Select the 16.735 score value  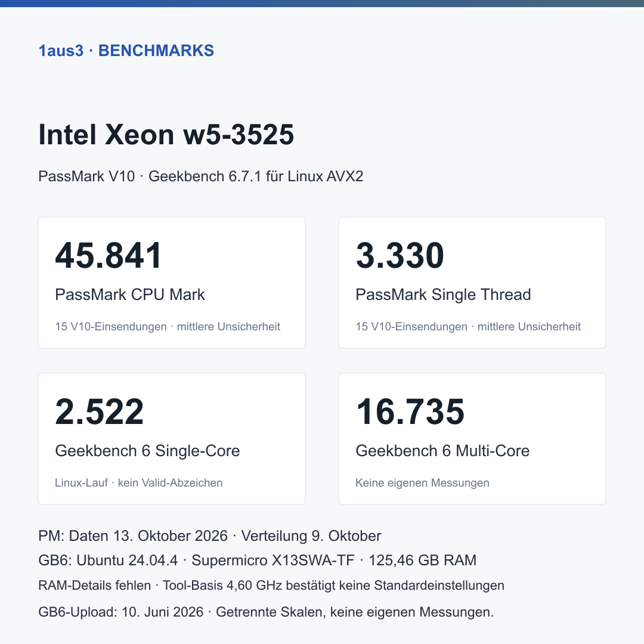410,411
